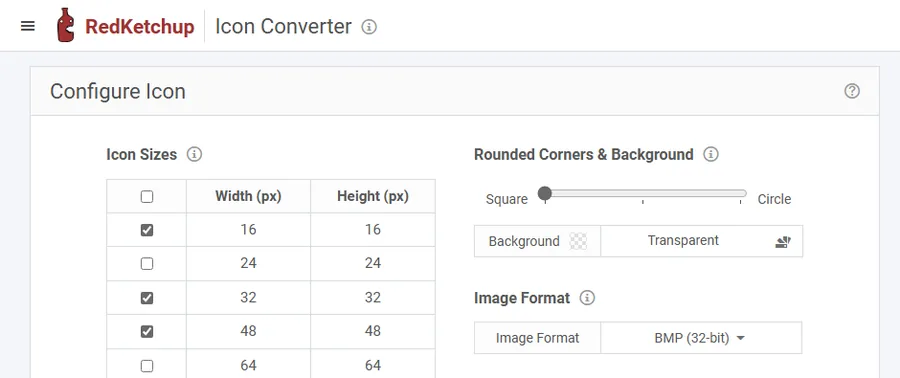Click the rounded corners slider handle
Image resolution: width=900 pixels, height=378 pixels.
pyautogui.click(x=545, y=193)
